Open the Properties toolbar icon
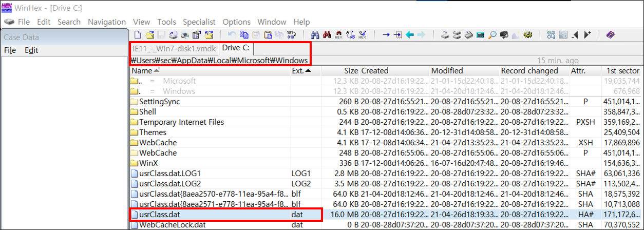Screen dimensions: 644x230 click(196, 35)
